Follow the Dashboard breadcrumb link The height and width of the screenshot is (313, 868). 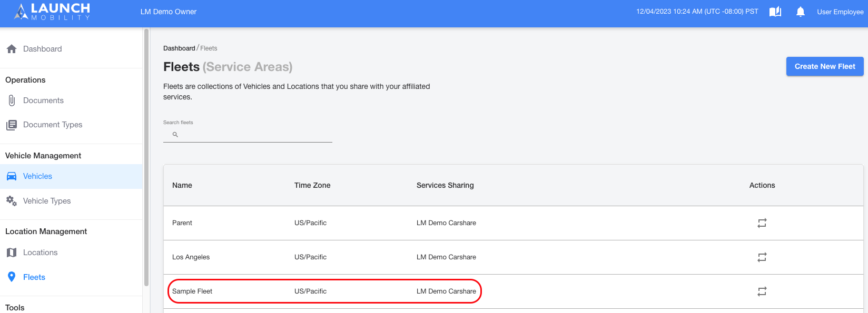(179, 48)
